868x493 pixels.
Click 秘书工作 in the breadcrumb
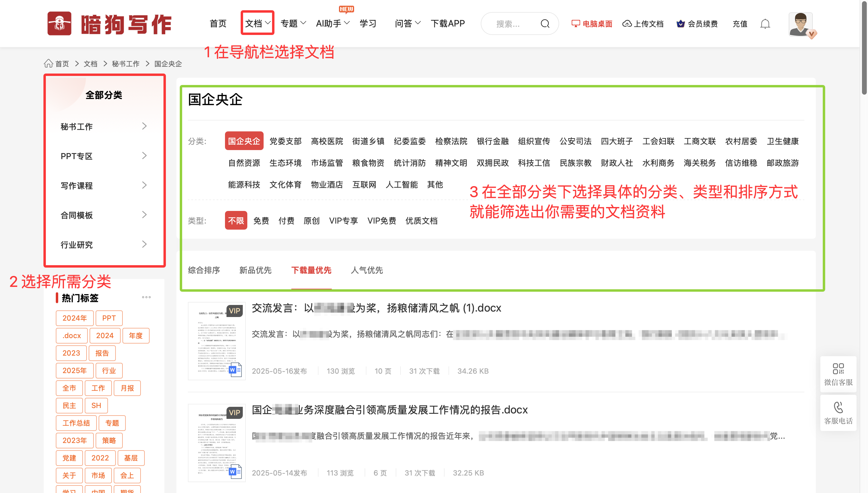tap(126, 64)
